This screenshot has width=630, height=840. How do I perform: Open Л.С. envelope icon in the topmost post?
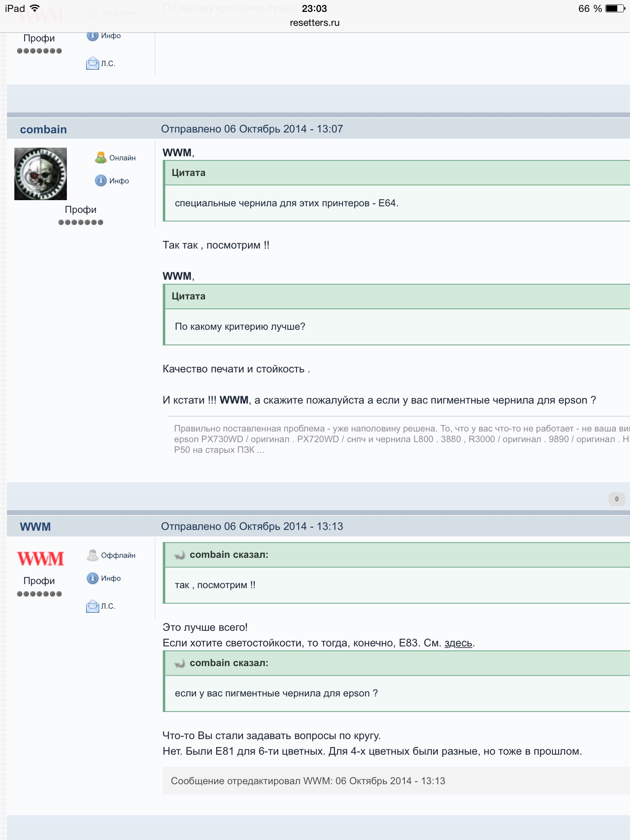[93, 63]
